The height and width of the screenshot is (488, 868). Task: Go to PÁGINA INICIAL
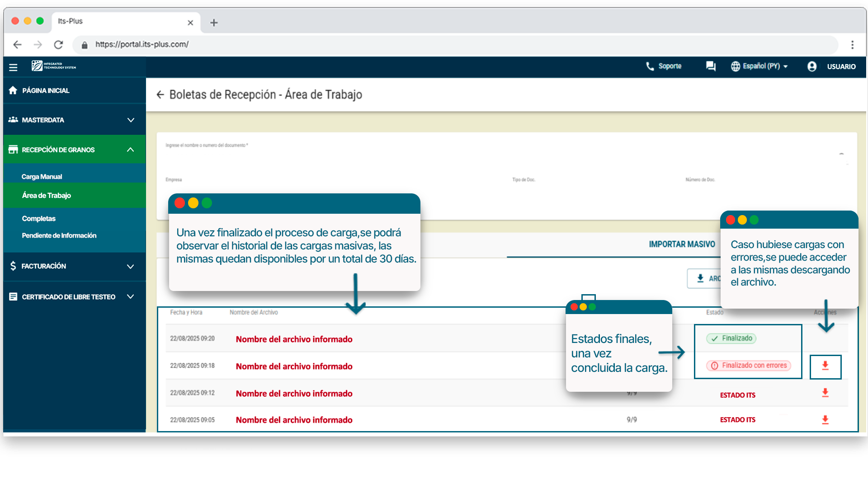click(45, 90)
